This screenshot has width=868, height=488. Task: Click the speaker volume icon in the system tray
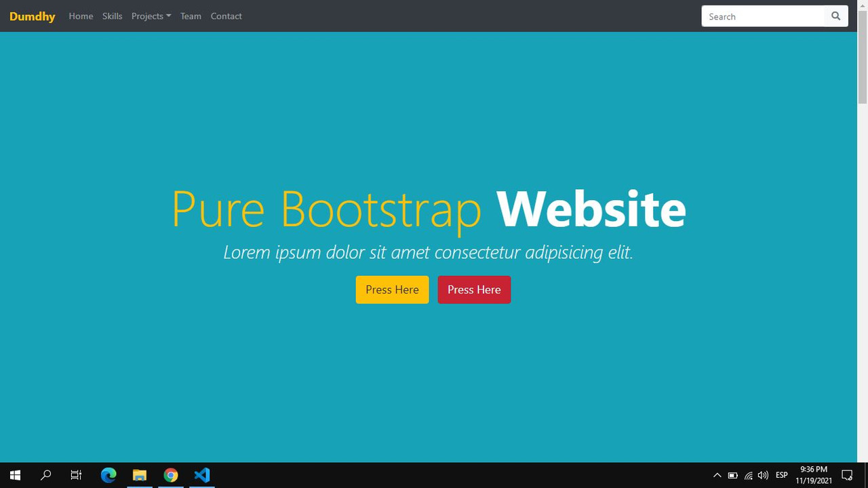click(762, 475)
